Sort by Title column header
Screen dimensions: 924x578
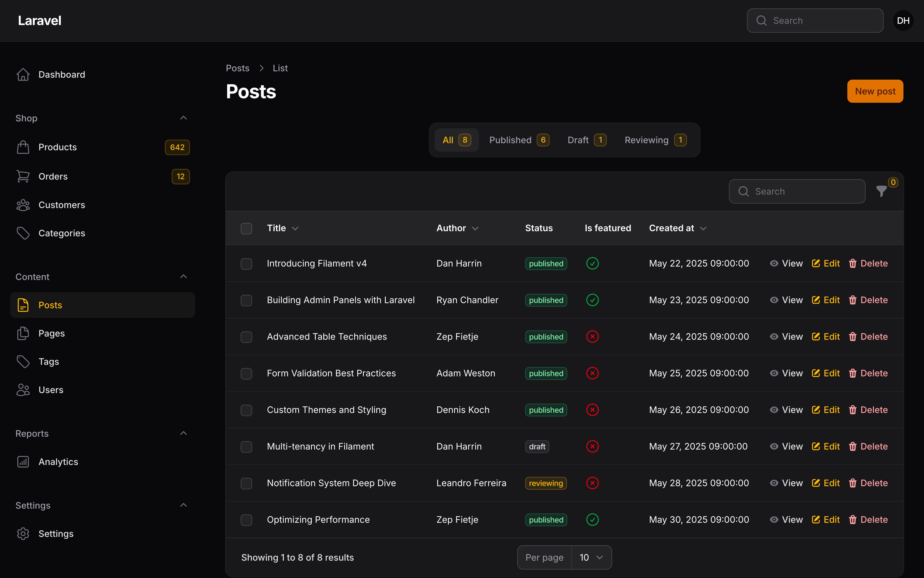[283, 228]
